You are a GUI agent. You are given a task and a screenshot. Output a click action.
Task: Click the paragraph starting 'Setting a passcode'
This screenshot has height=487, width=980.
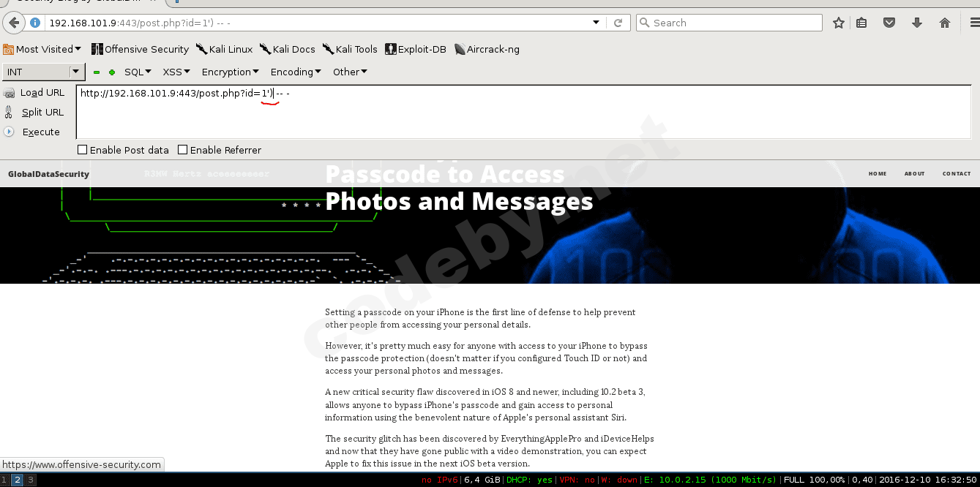pos(480,318)
